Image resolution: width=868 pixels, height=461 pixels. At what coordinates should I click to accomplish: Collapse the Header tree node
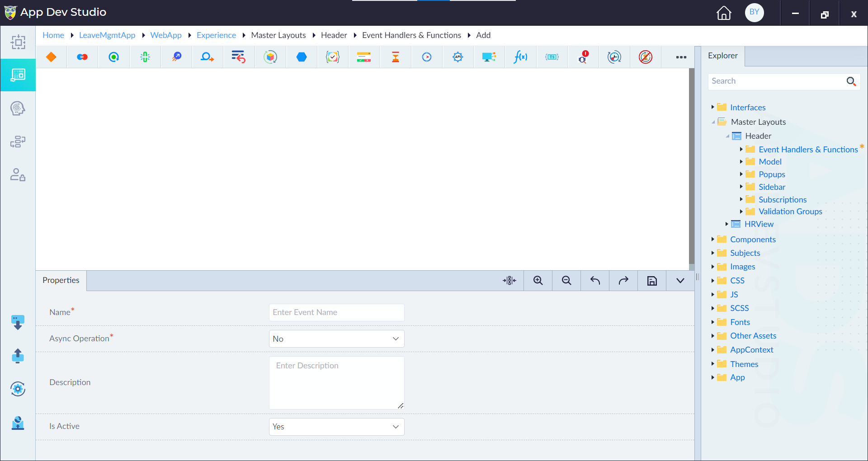[727, 136]
